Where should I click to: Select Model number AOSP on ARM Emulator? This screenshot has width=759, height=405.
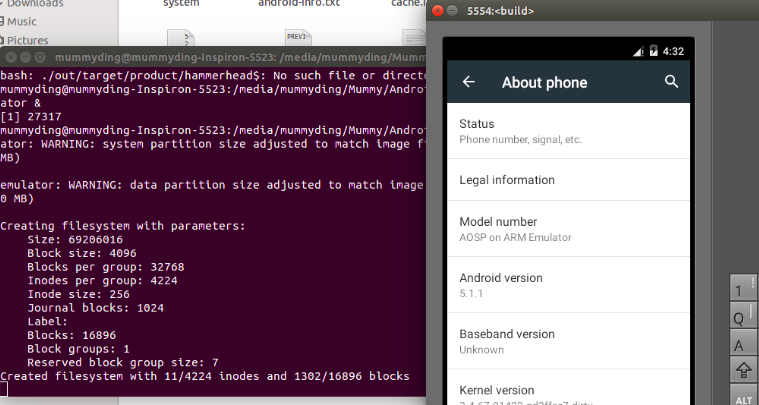click(x=568, y=229)
